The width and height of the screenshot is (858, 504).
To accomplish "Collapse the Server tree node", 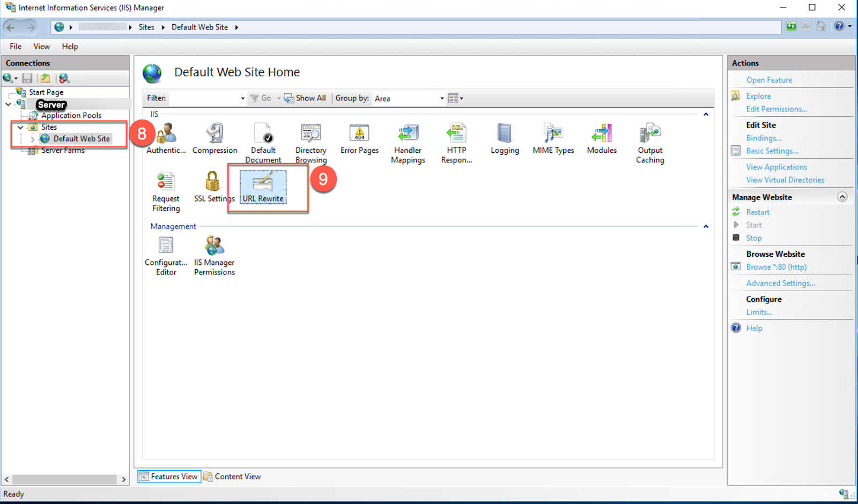I will pyautogui.click(x=8, y=104).
